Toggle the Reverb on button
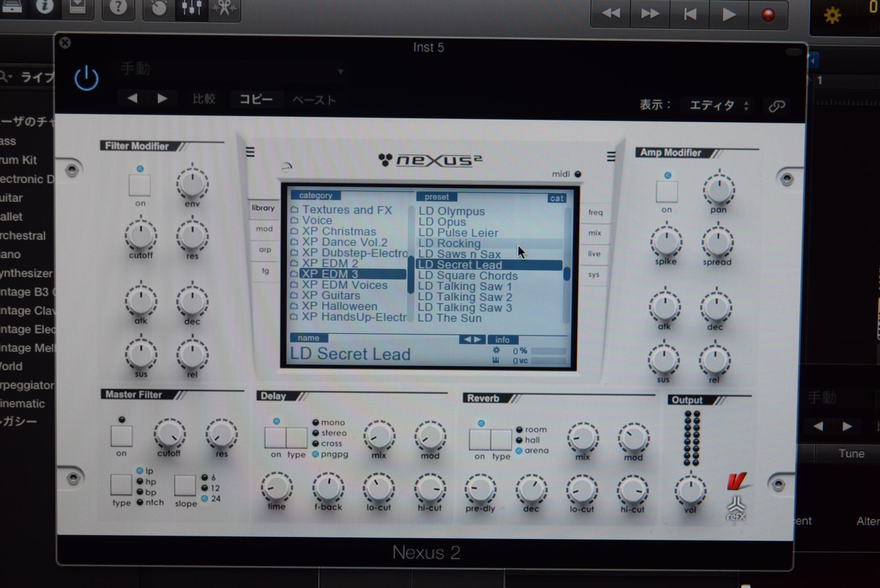The height and width of the screenshot is (588, 880). point(480,440)
